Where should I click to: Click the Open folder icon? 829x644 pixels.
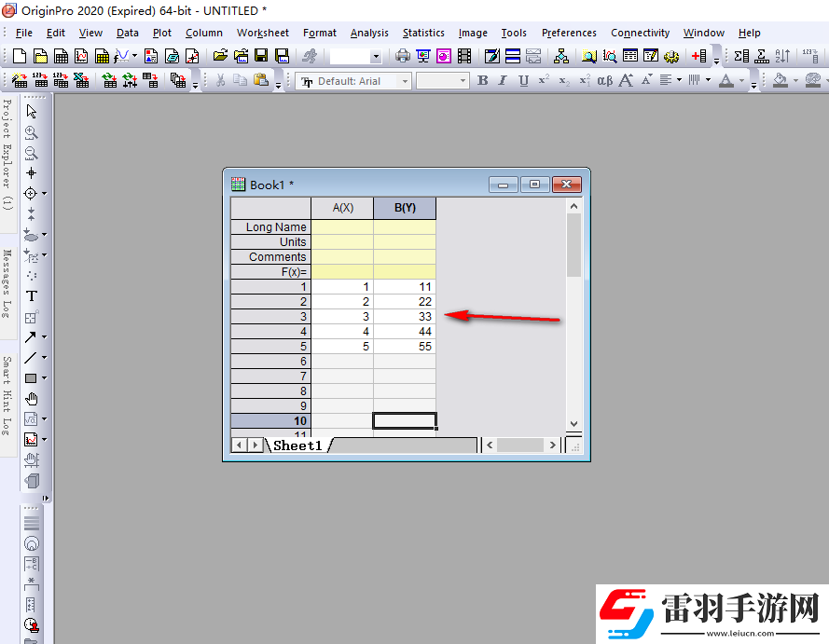point(220,57)
